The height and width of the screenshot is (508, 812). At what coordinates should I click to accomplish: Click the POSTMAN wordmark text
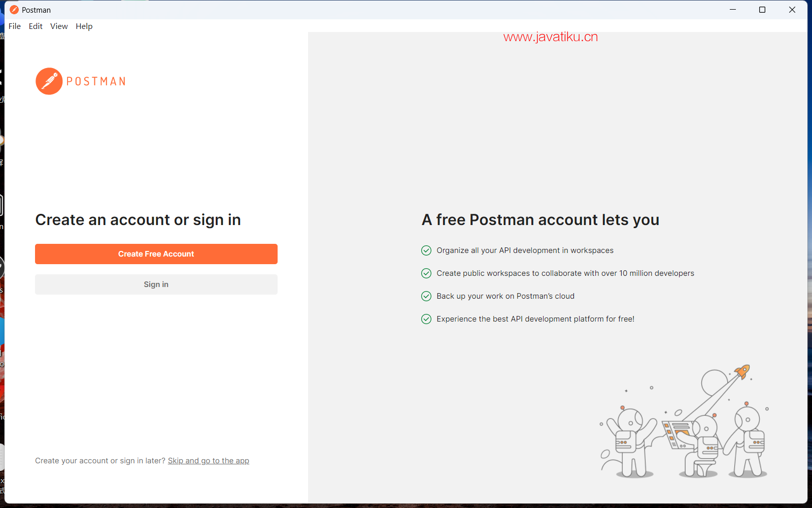coord(96,81)
